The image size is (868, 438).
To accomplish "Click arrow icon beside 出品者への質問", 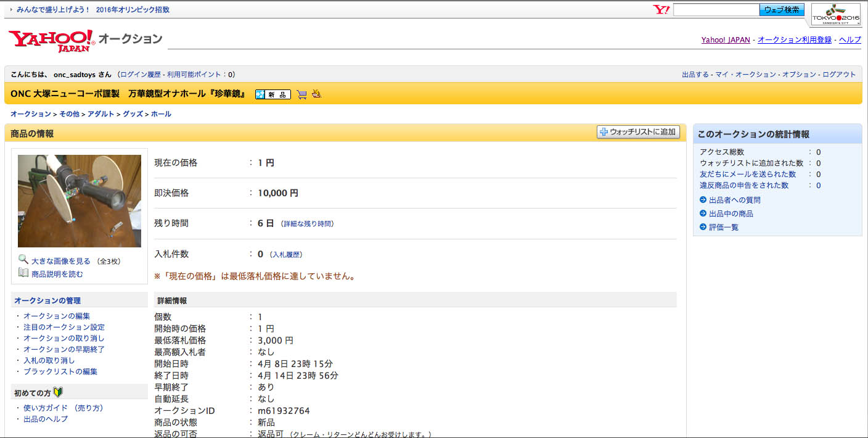I will tap(703, 200).
